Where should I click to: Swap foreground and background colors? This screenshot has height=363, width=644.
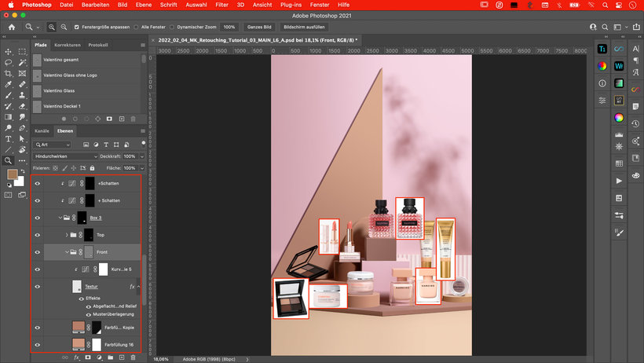pos(23,171)
